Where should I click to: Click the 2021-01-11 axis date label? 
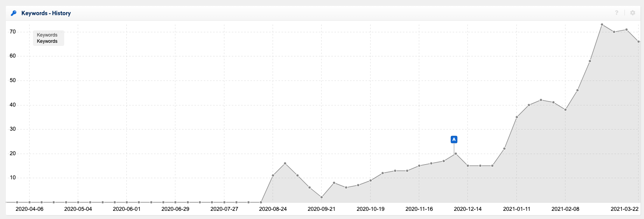517,209
